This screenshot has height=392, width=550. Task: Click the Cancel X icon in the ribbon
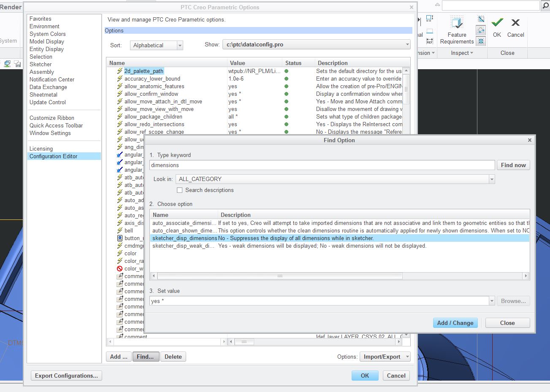click(515, 23)
